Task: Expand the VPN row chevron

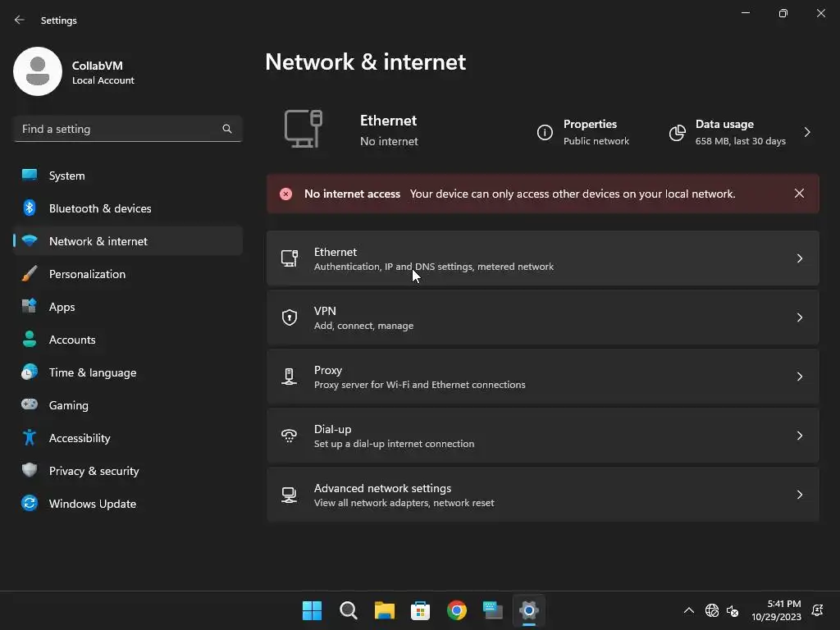Action: tap(799, 317)
